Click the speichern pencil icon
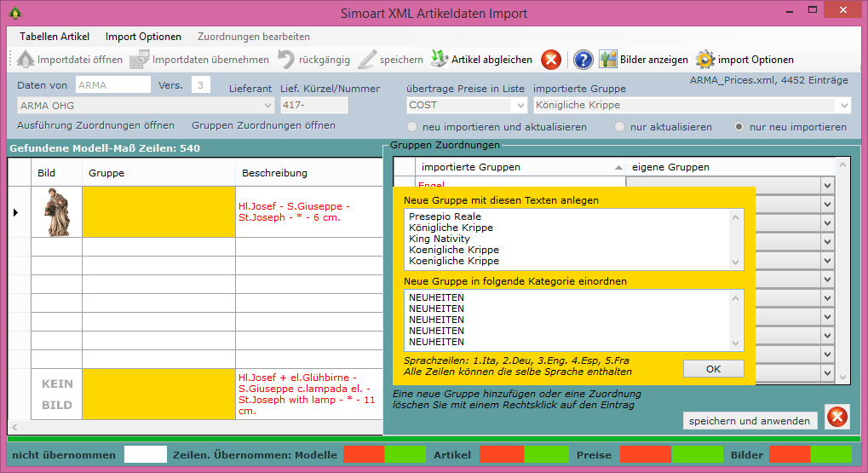This screenshot has height=473, width=868. tap(367, 60)
